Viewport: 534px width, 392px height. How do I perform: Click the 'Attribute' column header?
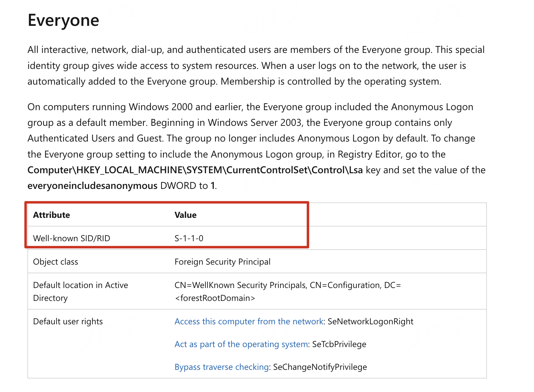[51, 215]
